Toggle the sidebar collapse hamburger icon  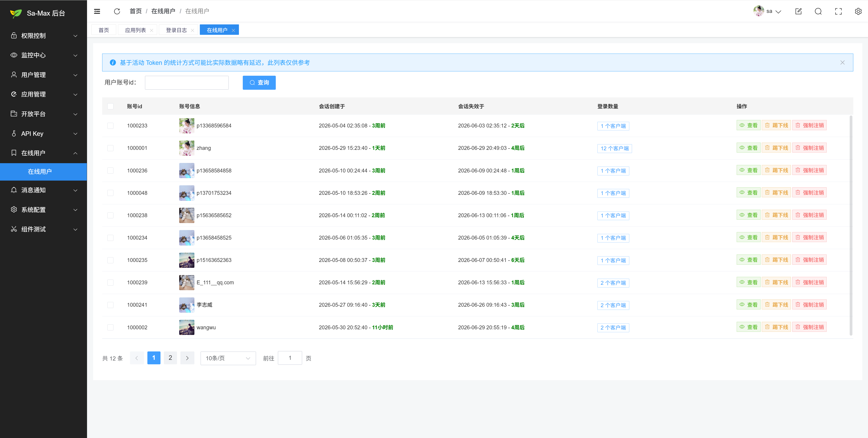click(97, 12)
